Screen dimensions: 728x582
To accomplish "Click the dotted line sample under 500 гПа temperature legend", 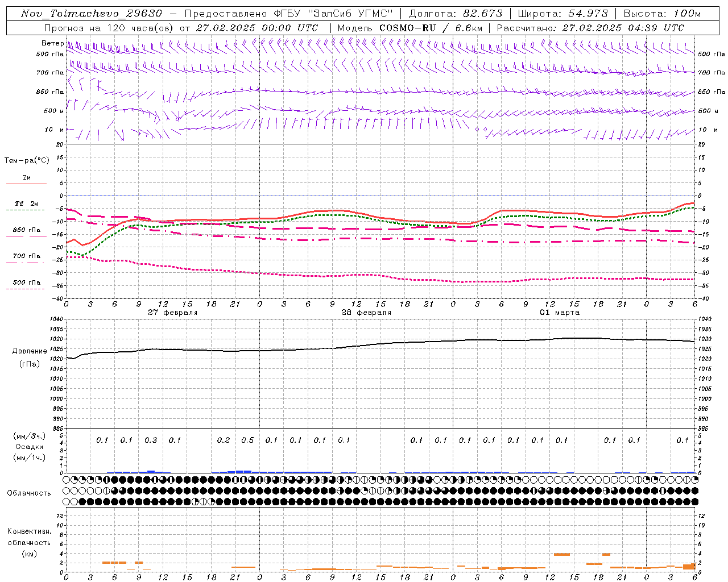I will click(x=26, y=289).
